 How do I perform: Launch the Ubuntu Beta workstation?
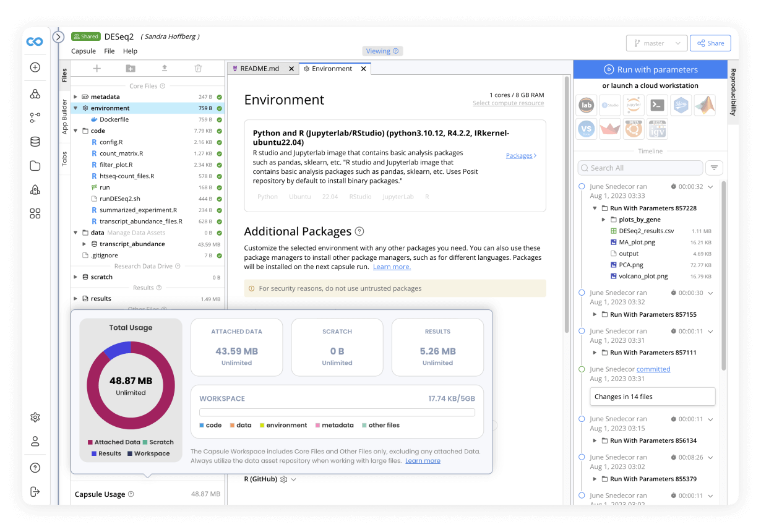point(633,129)
